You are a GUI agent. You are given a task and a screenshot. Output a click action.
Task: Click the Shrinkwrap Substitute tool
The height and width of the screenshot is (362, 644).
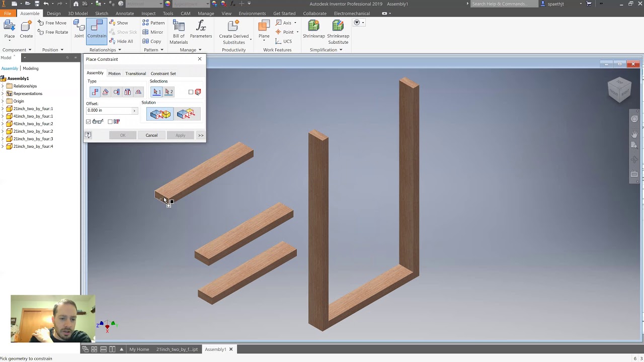tap(338, 33)
